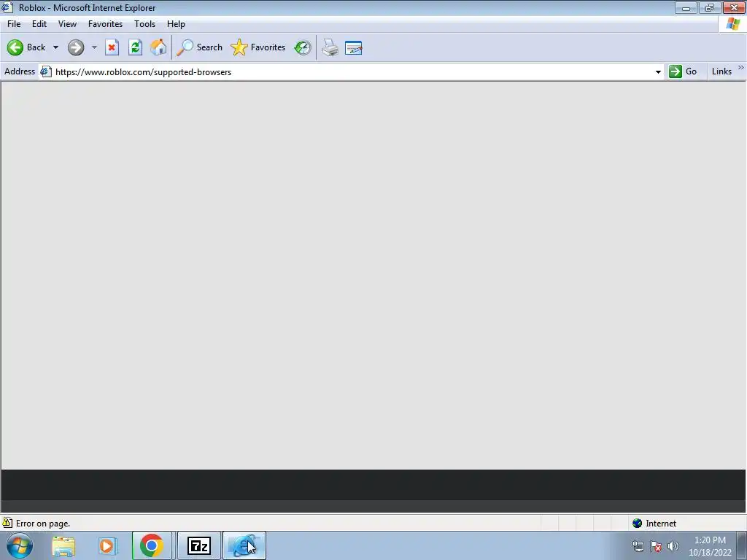Click the IE icon in title bar
This screenshot has height=560, width=747.
(x=7, y=7)
